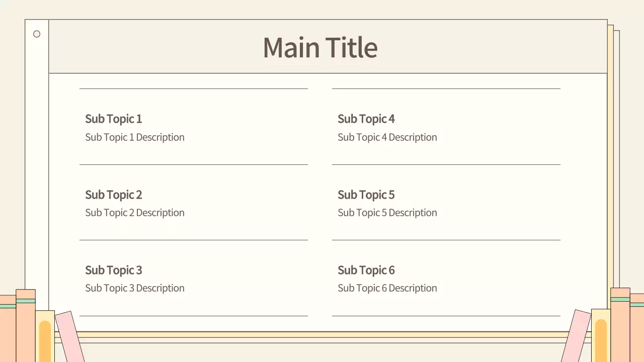
Task: Click the Sub Topic 2 Description text
Action: (x=134, y=213)
